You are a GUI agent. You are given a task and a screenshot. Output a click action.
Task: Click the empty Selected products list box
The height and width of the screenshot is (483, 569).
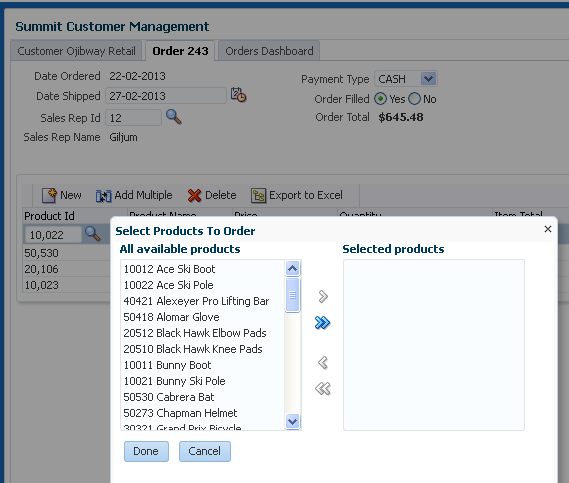(434, 345)
